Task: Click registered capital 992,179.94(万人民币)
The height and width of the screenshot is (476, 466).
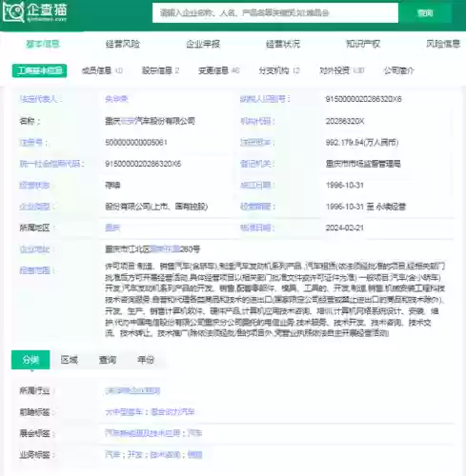Action: (x=362, y=143)
